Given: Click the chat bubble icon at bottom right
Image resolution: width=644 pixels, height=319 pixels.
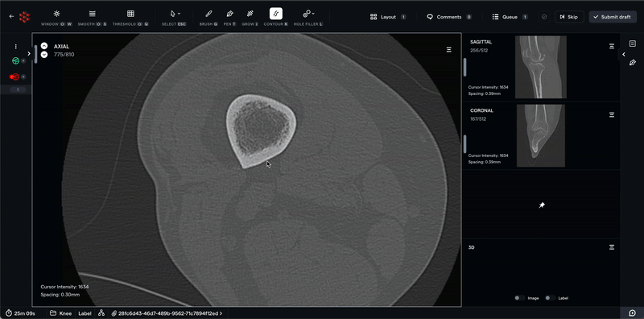Looking at the screenshot, I should pyautogui.click(x=633, y=313).
